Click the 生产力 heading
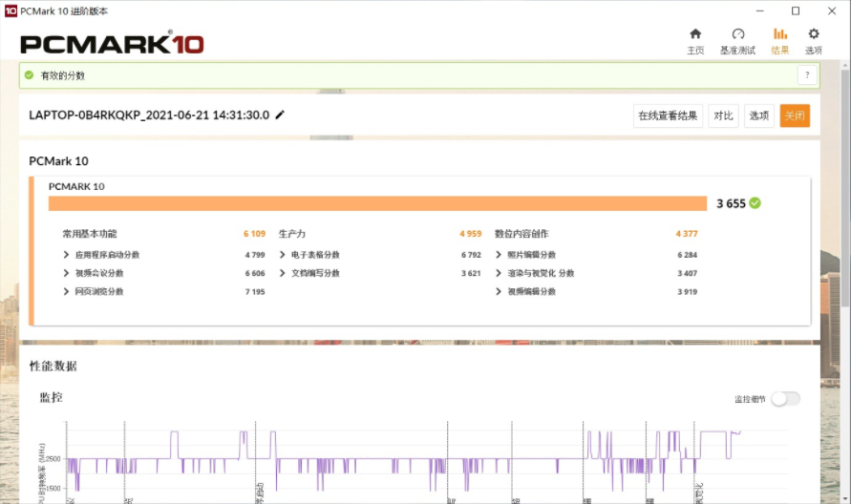Viewport: 851px width, 504px height. [x=292, y=234]
